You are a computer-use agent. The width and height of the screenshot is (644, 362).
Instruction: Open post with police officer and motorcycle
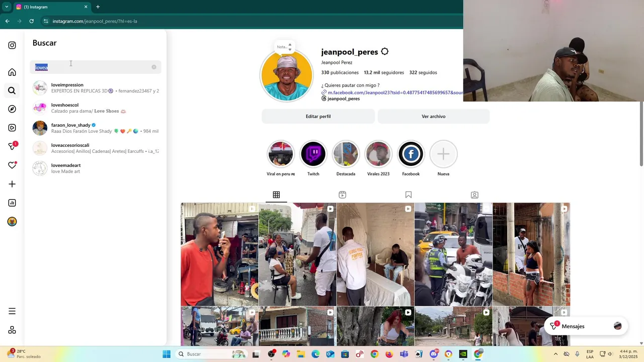[453, 254]
